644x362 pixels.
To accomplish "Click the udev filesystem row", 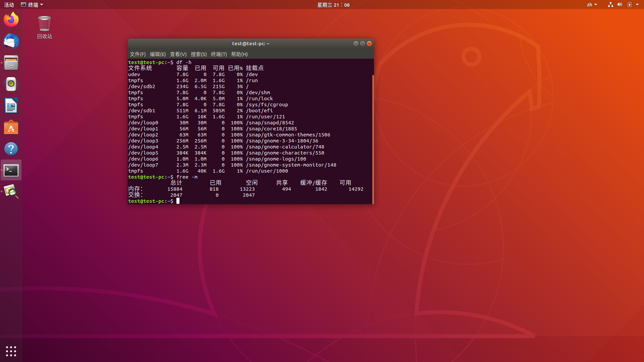I will point(193,74).
